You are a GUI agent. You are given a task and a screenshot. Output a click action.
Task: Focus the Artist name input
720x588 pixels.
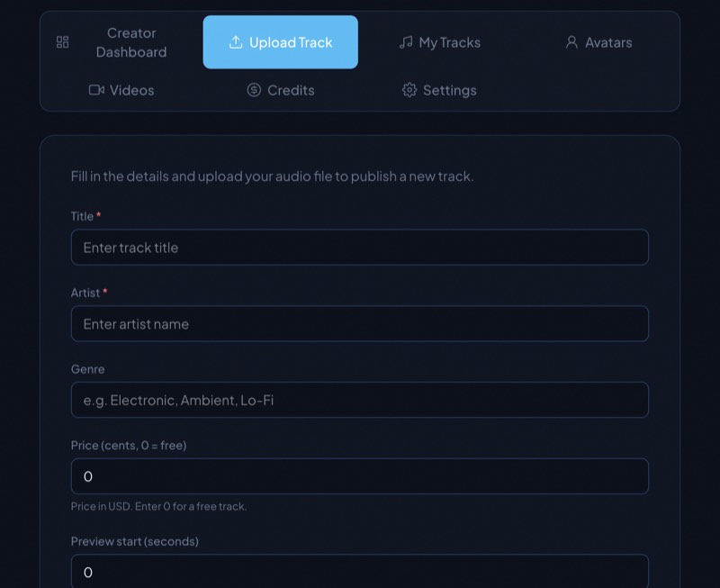tap(360, 323)
